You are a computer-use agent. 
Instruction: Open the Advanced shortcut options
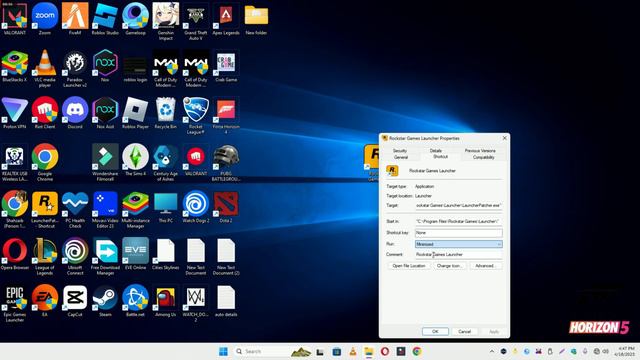coord(485,266)
